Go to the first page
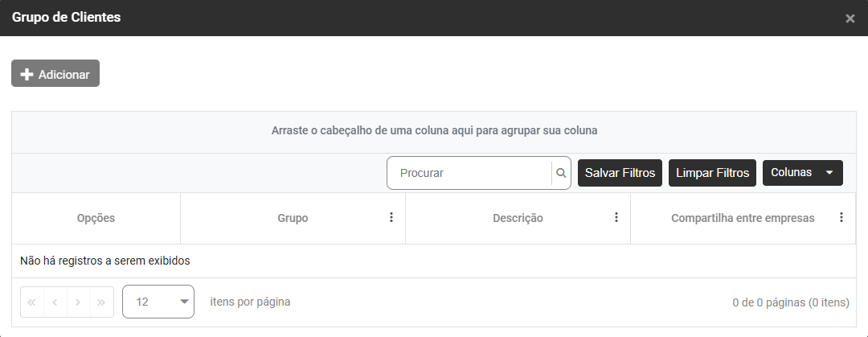This screenshot has height=337, width=868. tap(32, 302)
